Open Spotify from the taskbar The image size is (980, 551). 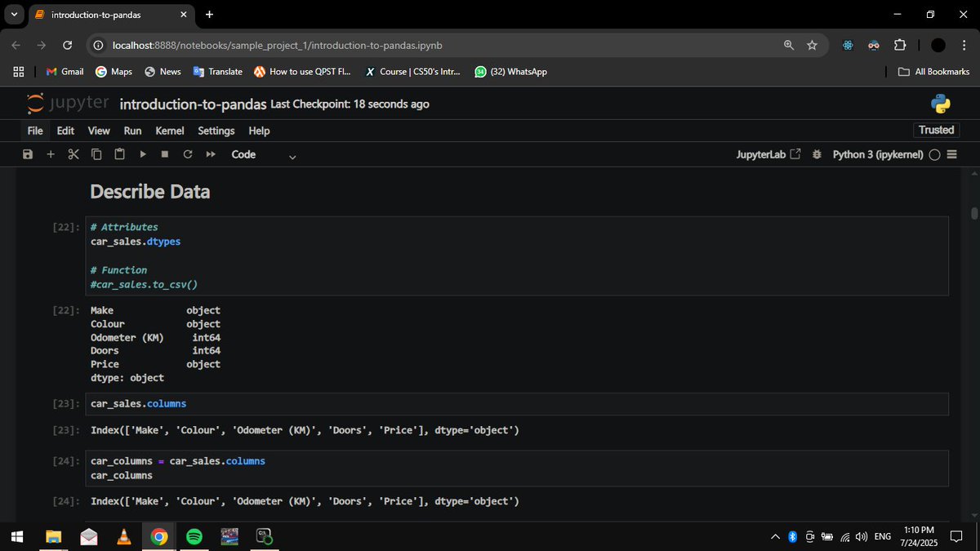[194, 536]
